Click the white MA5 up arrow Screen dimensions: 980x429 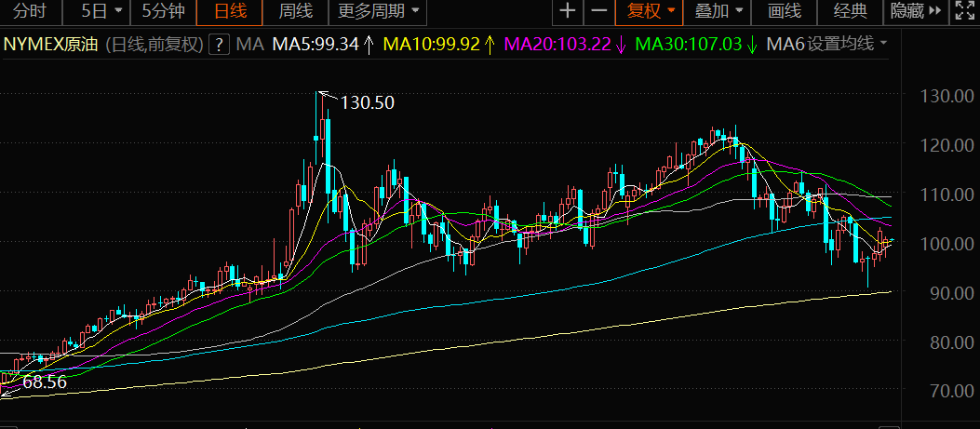tap(369, 44)
